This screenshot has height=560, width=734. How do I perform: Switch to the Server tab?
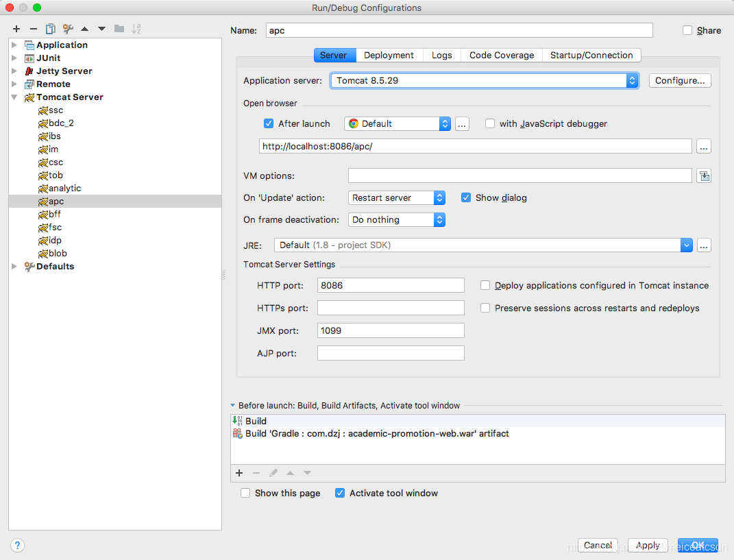333,56
